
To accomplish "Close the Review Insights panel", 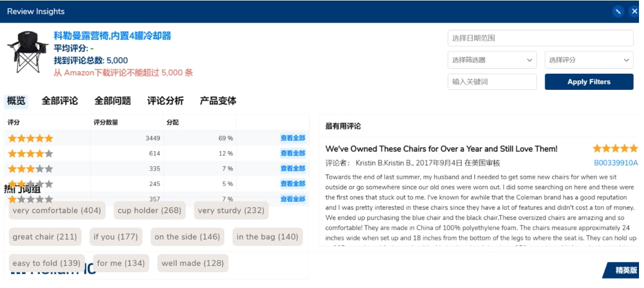I will [635, 11].
